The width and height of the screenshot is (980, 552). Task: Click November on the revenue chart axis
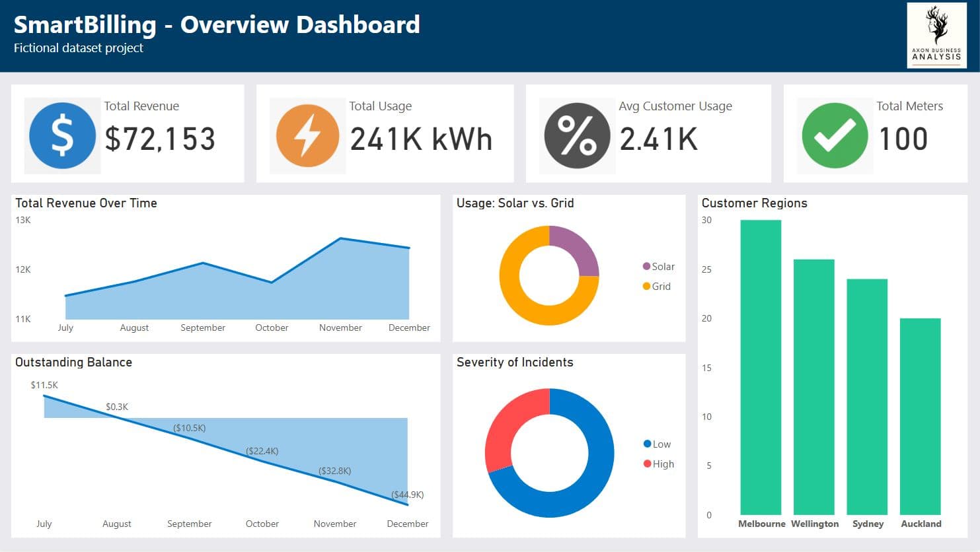click(340, 328)
